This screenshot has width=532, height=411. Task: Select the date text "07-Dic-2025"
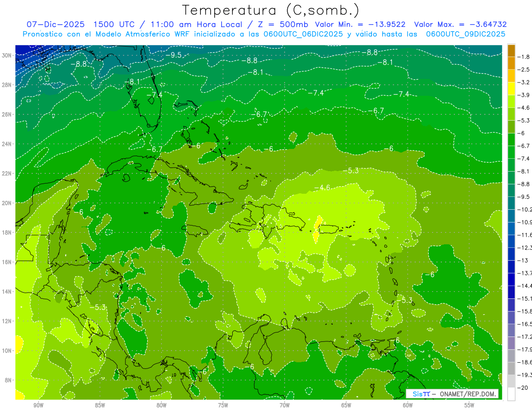[x=55, y=24]
